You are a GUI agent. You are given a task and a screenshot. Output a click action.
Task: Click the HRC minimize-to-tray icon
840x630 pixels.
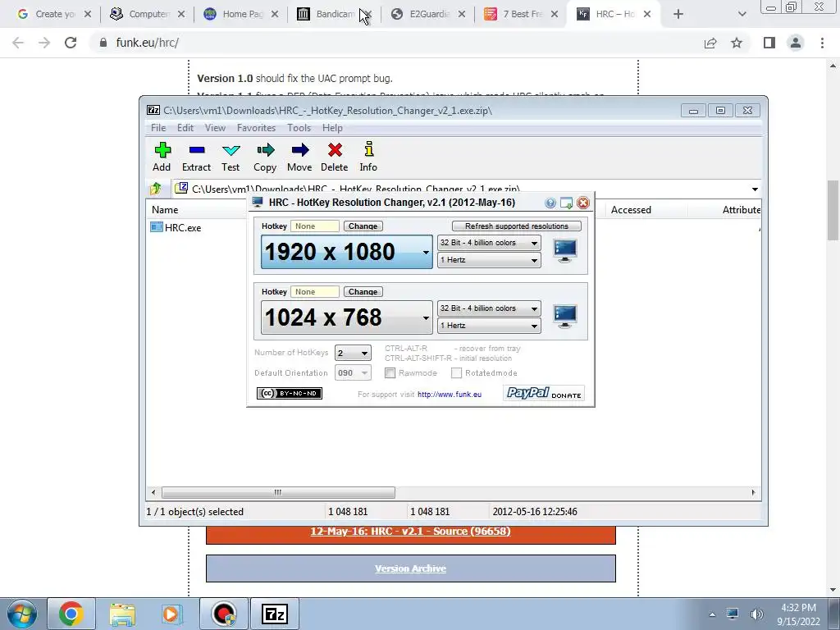tap(566, 203)
